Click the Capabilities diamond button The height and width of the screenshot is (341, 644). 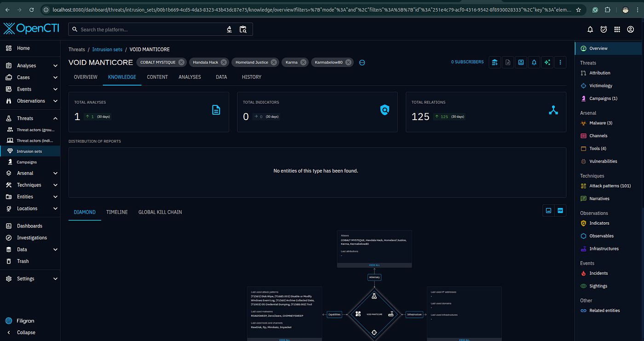tap(334, 315)
